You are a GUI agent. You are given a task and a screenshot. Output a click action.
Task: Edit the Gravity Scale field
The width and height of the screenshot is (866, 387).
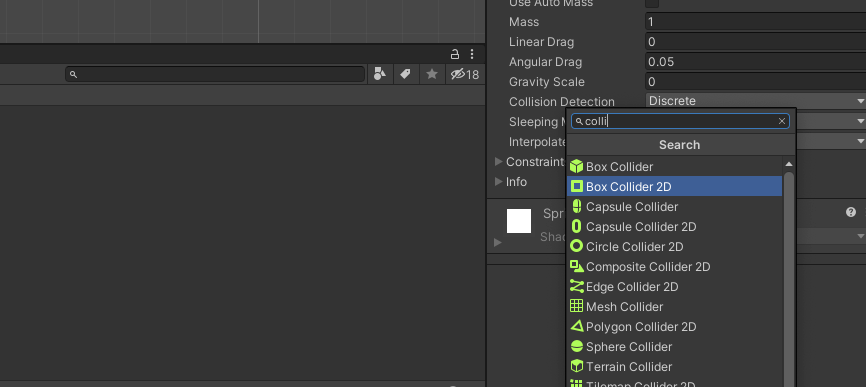click(756, 82)
